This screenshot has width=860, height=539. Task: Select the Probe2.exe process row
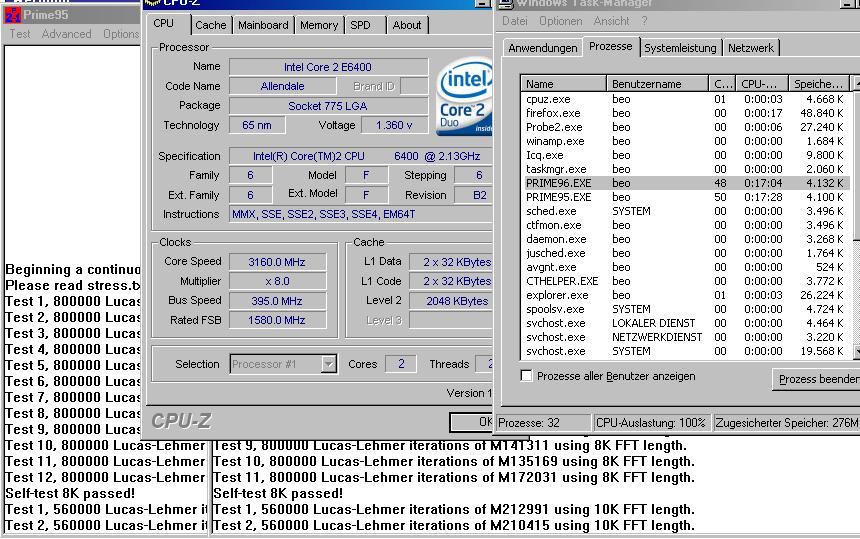tap(685, 127)
